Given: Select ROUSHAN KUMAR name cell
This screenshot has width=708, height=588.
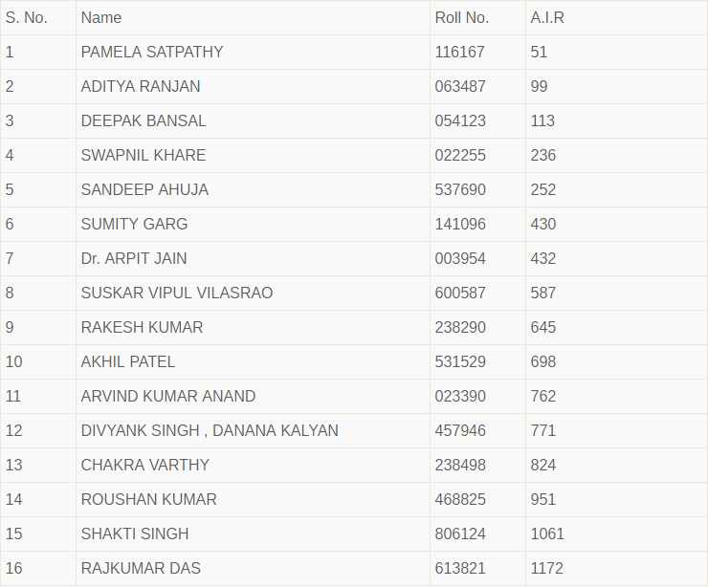Looking at the screenshot, I should click(x=149, y=499).
